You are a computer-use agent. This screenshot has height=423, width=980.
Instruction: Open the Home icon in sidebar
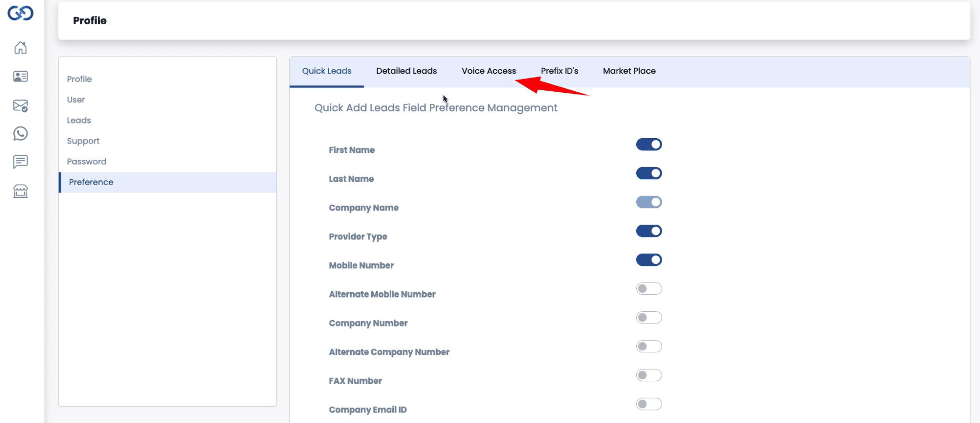point(21,48)
